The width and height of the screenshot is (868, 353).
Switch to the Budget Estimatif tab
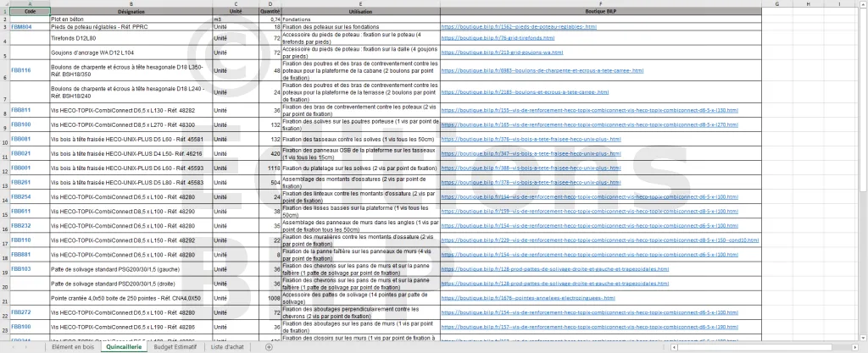pos(175,346)
